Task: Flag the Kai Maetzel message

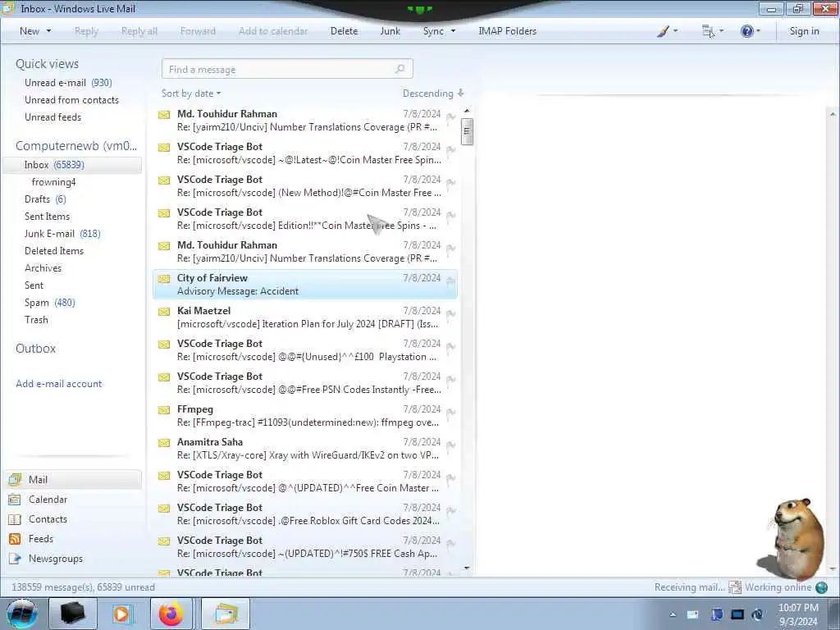Action: tap(450, 314)
